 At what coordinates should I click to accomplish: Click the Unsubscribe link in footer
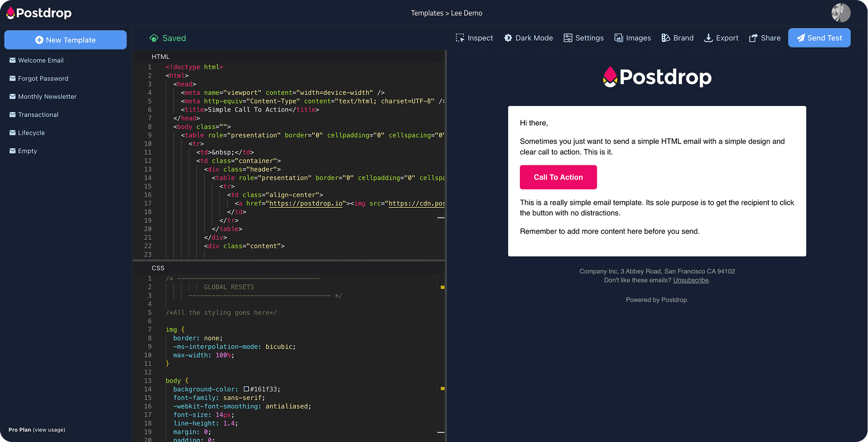[x=691, y=280]
